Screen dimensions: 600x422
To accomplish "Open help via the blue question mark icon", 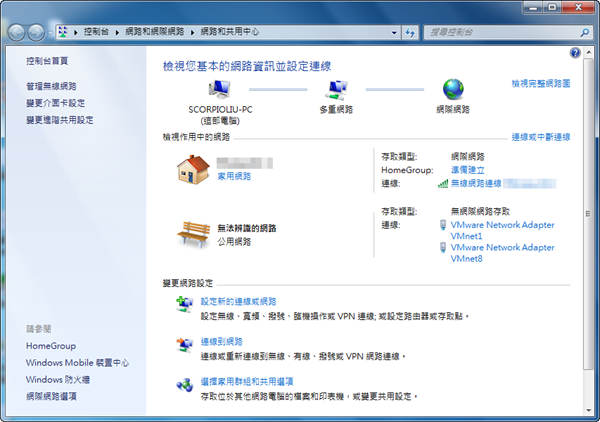I will coord(575,52).
